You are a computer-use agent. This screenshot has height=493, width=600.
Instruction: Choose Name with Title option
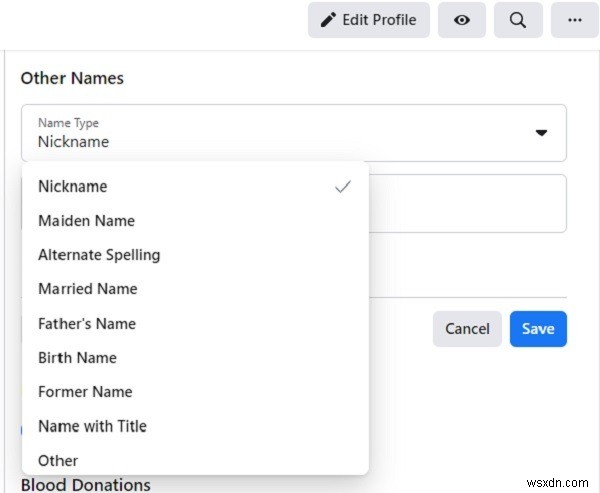click(92, 426)
